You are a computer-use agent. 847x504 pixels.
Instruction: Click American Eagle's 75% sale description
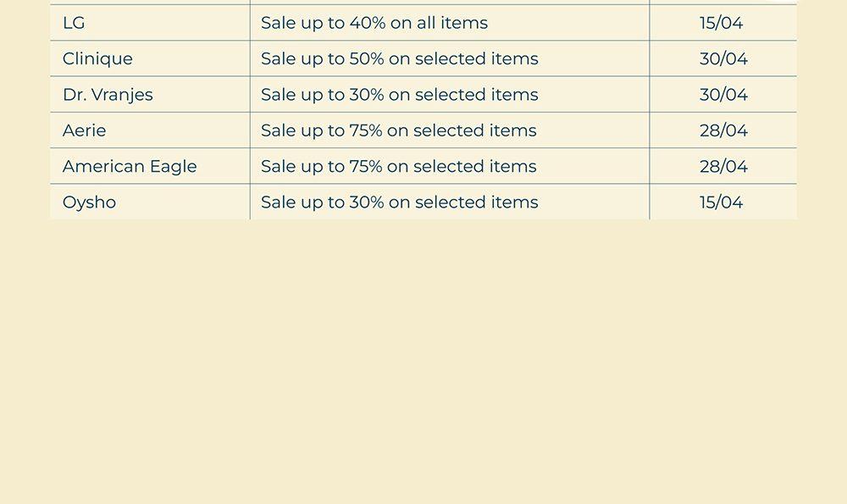[398, 167]
